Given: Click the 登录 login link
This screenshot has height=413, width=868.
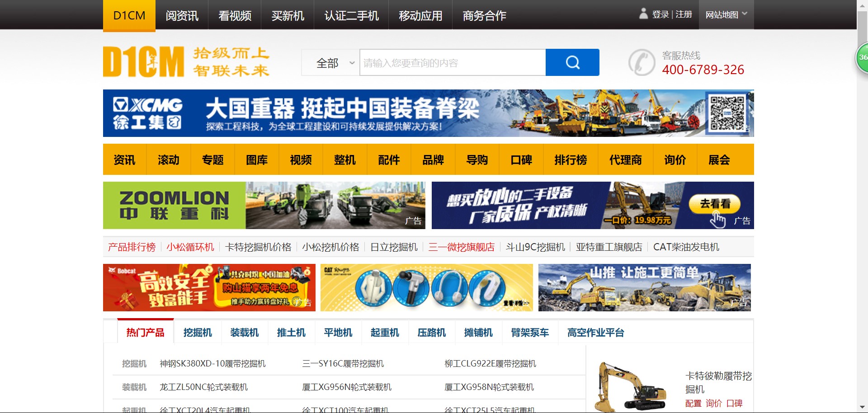Looking at the screenshot, I should point(660,14).
